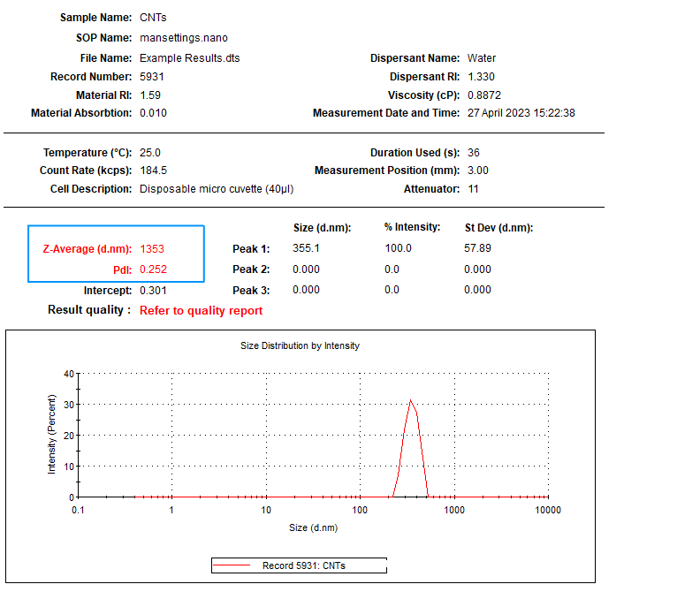
Task: Click the PdI value 0.252
Action: pyautogui.click(x=153, y=269)
